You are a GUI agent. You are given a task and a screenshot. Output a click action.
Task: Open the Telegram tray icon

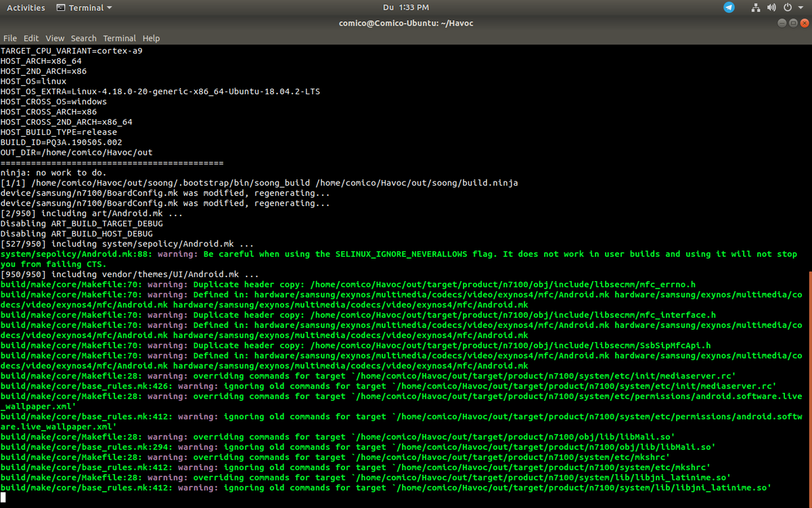pyautogui.click(x=729, y=7)
